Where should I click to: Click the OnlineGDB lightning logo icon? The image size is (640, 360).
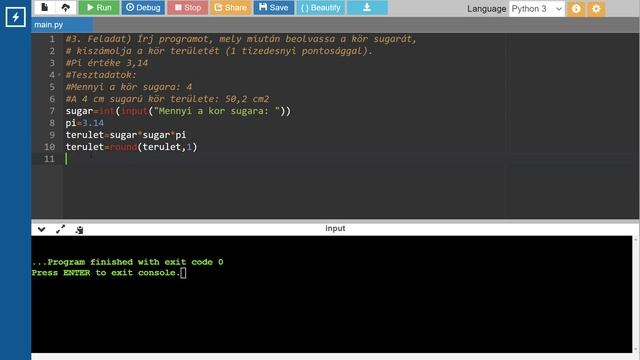[15, 17]
